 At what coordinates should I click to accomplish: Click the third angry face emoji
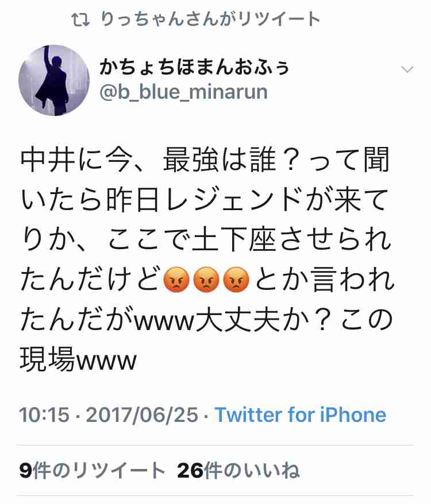(236, 280)
